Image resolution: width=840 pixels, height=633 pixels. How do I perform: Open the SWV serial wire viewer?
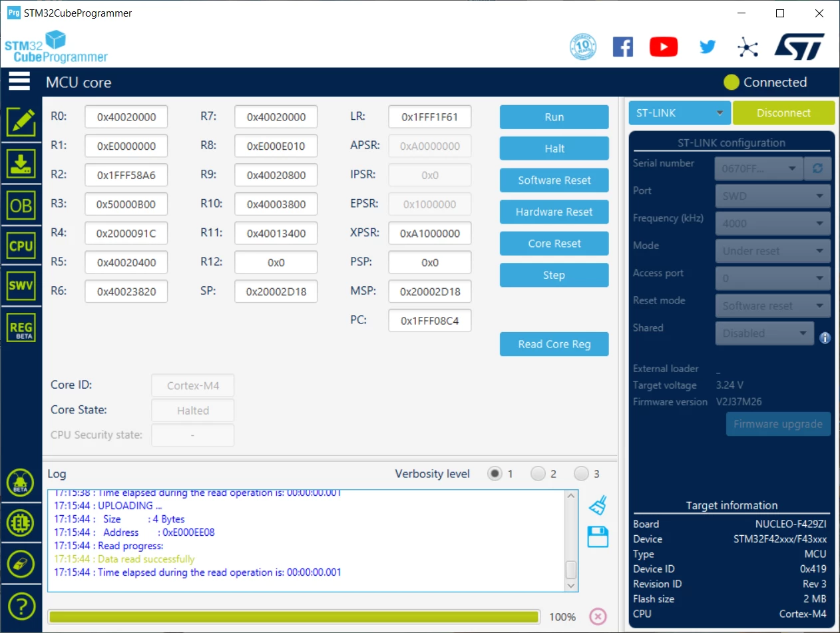click(21, 286)
